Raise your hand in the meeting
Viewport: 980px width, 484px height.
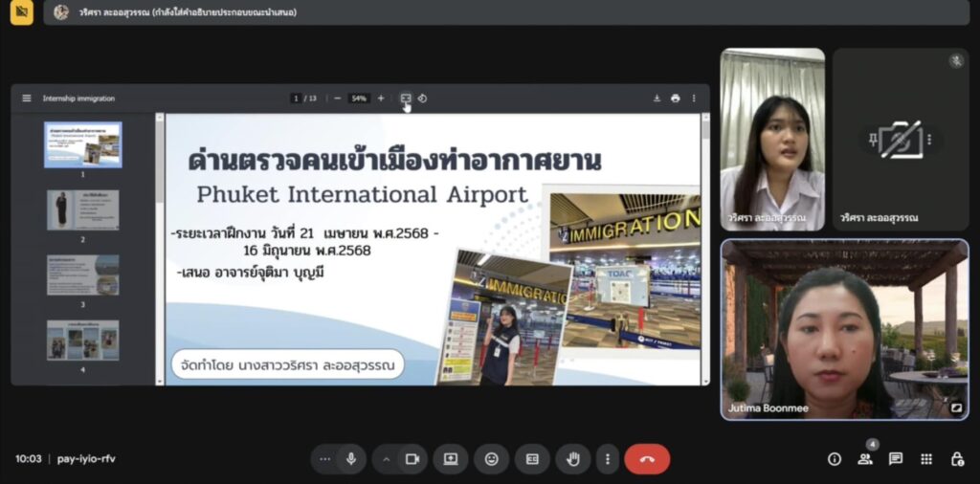coord(572,459)
